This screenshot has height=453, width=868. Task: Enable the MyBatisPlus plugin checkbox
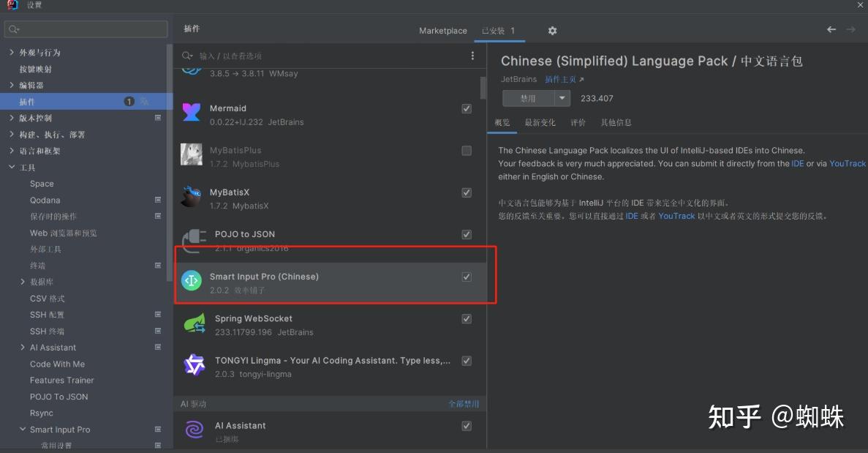coord(467,151)
